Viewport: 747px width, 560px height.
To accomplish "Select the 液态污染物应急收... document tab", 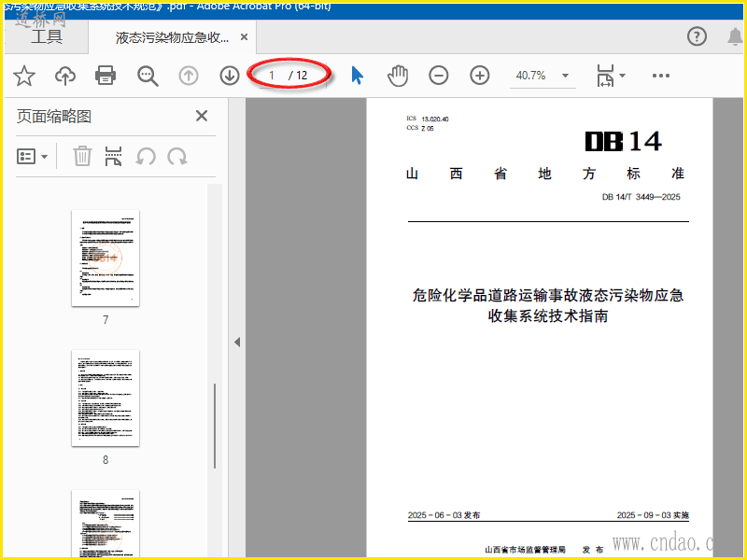I will tap(172, 37).
